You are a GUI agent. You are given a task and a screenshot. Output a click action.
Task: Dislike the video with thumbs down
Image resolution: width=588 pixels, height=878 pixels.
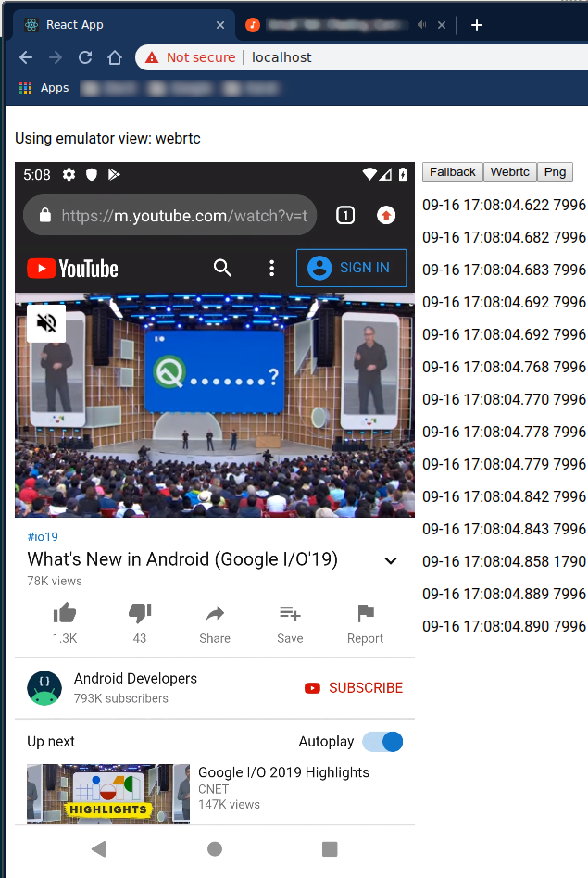pyautogui.click(x=140, y=613)
